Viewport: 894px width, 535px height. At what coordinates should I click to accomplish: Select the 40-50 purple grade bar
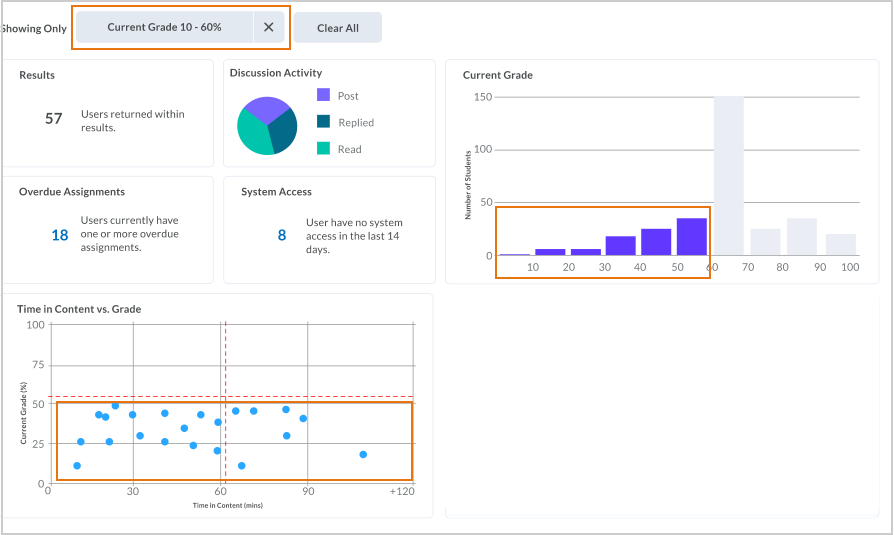pyautogui.click(x=656, y=242)
